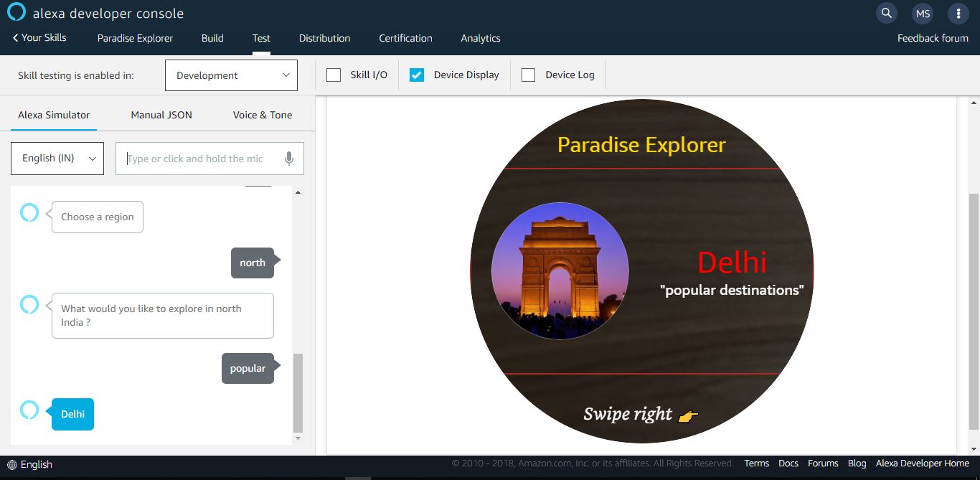
Task: Click the globe language icon in footer
Action: coord(11,465)
